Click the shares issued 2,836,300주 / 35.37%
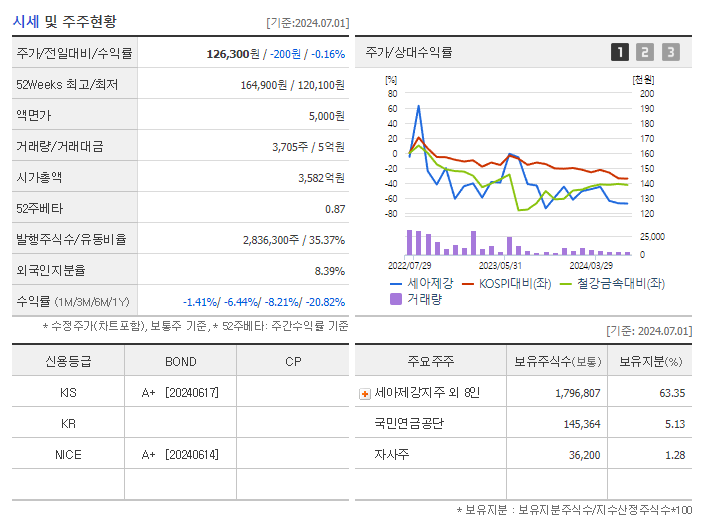This screenshot has height=525, width=702. (294, 240)
